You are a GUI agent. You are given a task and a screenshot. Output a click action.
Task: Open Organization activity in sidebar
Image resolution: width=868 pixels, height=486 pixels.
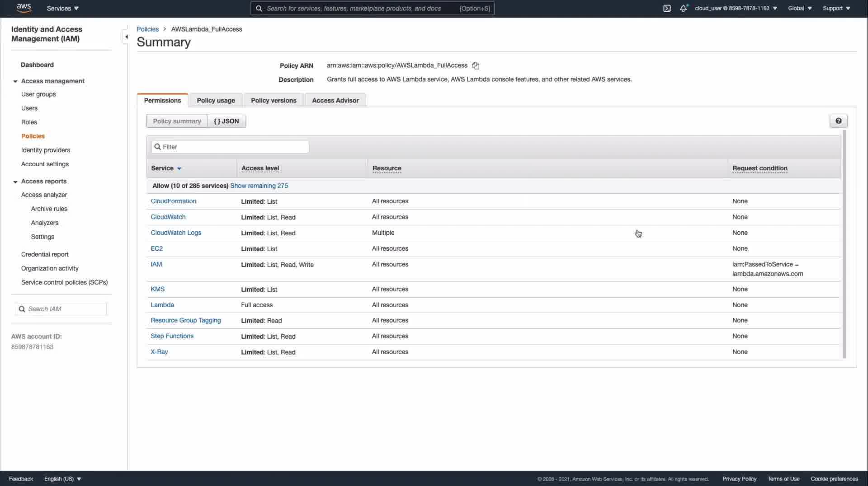(x=50, y=269)
